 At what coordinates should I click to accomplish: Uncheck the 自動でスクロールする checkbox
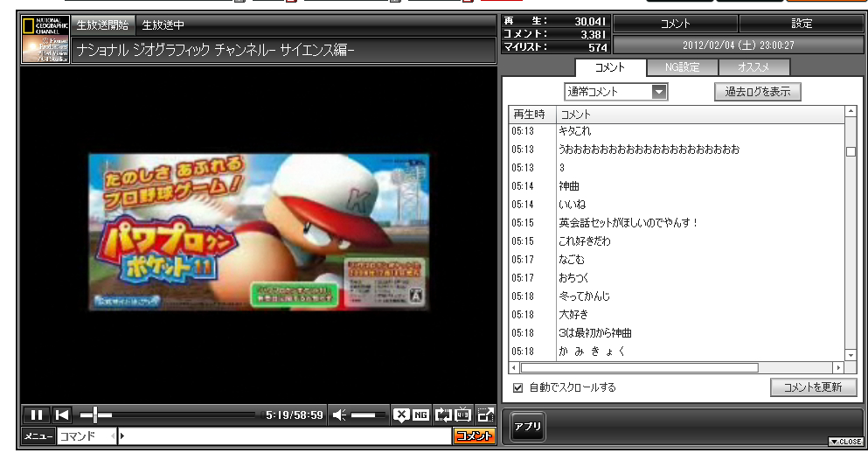[518, 387]
